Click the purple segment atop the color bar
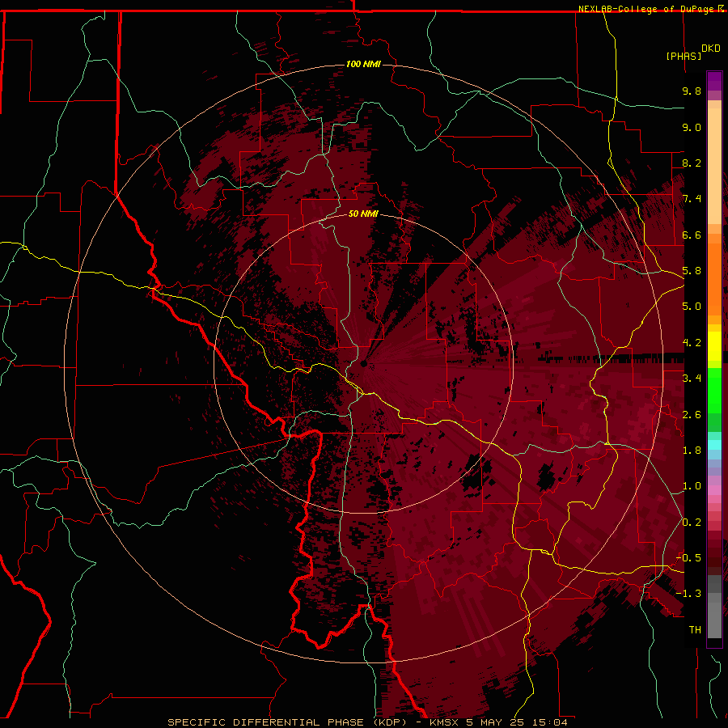The image size is (728, 728). [714, 81]
